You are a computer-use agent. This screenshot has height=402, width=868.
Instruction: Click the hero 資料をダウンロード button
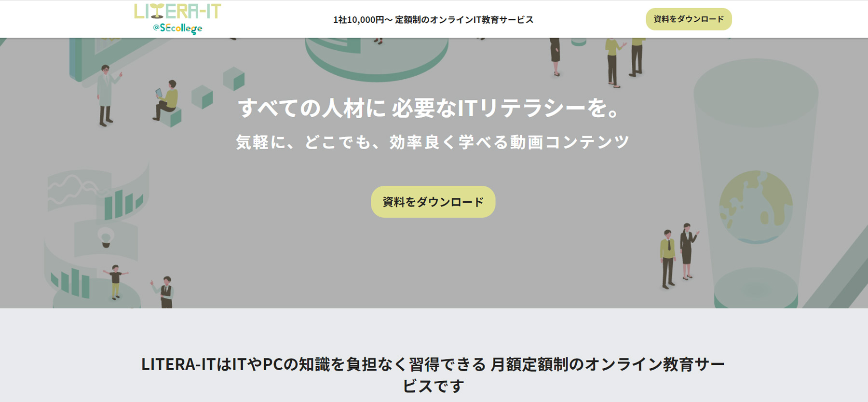point(433,202)
